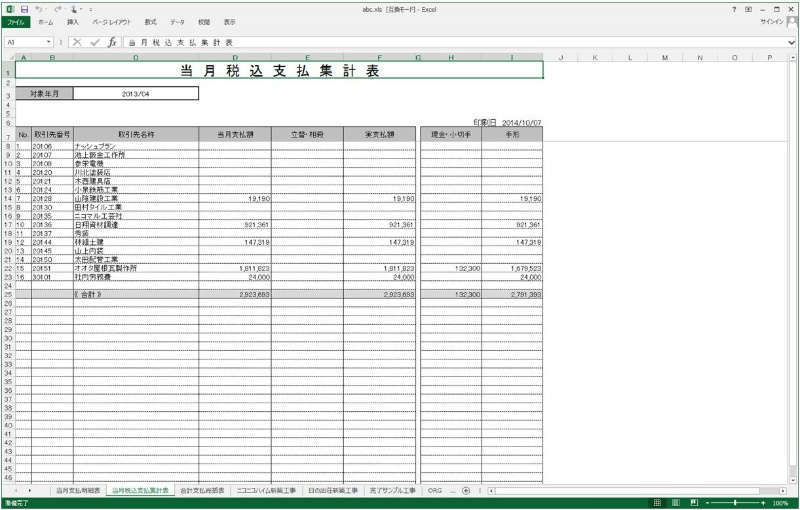This screenshot has height=510, width=800.
Task: Click the formula bar Enter checkmark icon
Action: (x=94, y=43)
